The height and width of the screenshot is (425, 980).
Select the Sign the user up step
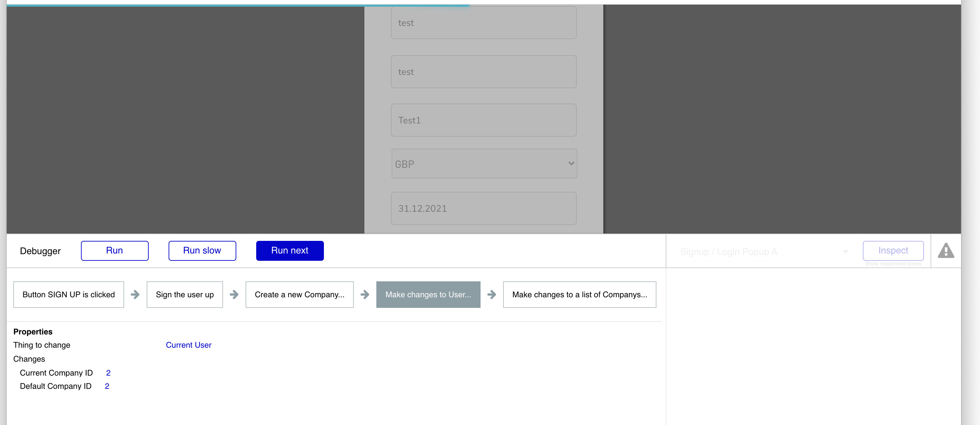pos(185,295)
